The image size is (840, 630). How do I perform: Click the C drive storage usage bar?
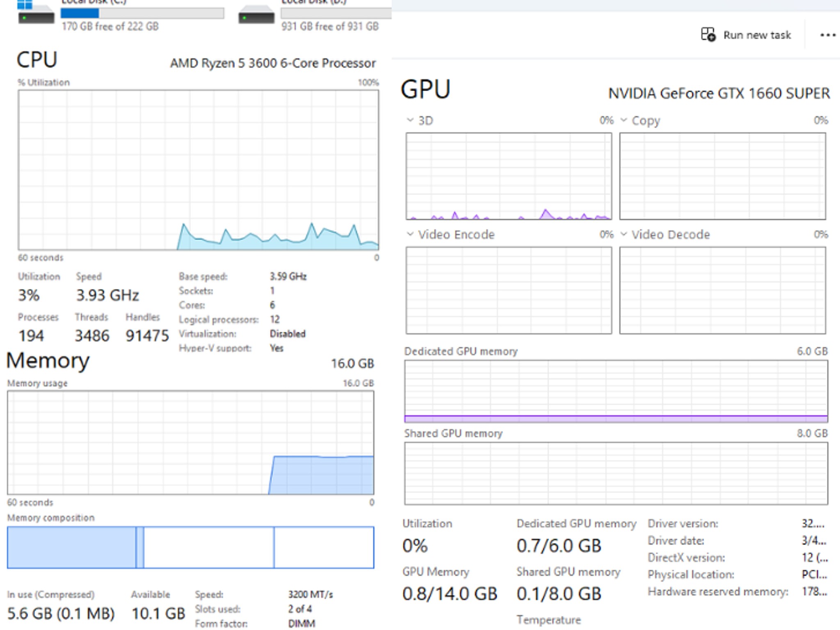tap(142, 13)
